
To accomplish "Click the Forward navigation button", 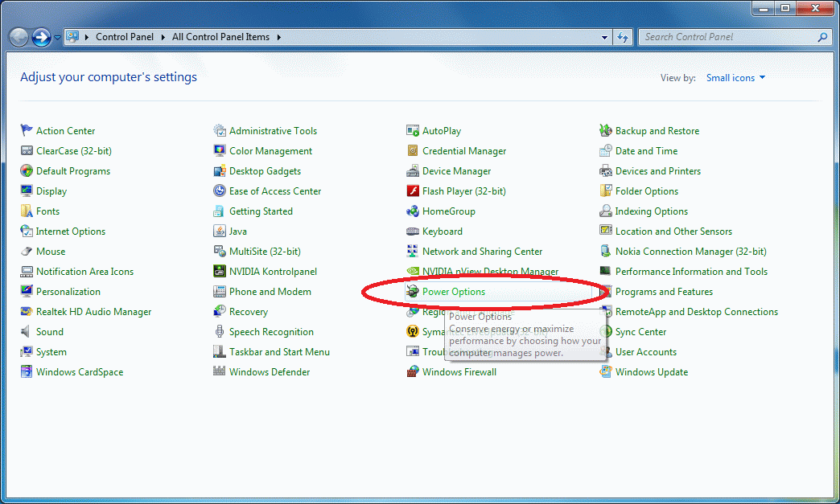I will pos(41,37).
